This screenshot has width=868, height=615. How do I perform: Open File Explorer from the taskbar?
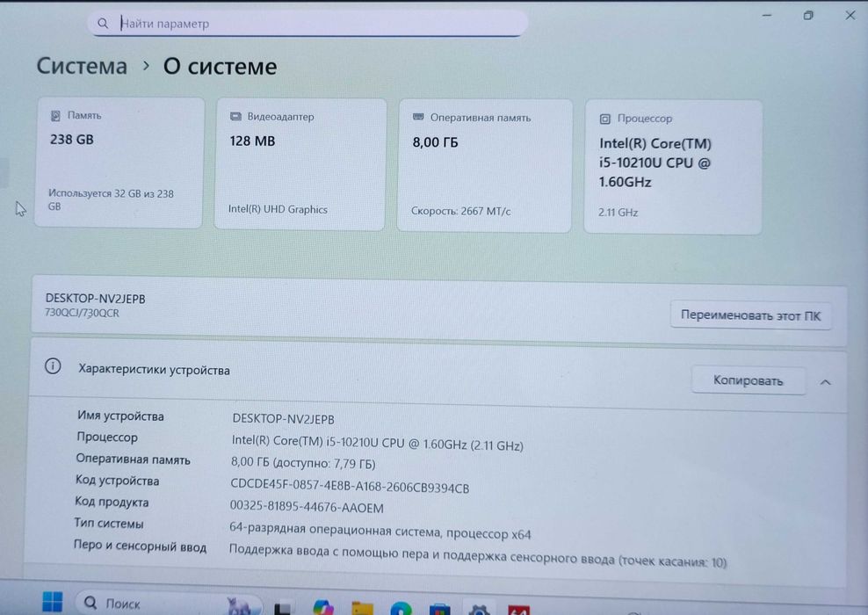click(x=363, y=608)
